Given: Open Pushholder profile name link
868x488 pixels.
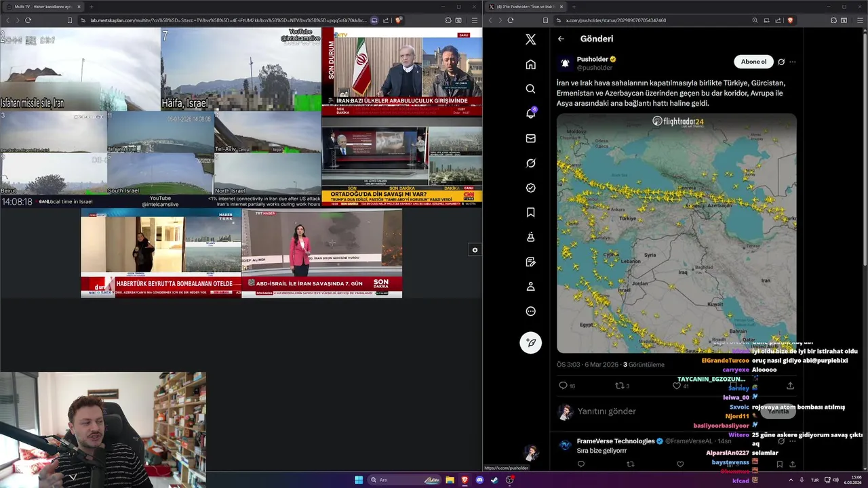Looking at the screenshot, I should point(593,59).
